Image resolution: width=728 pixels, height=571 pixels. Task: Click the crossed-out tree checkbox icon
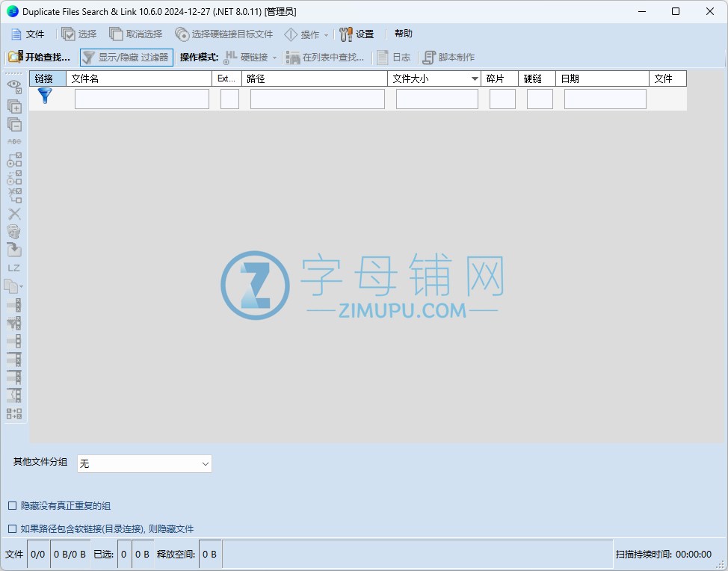[14, 195]
